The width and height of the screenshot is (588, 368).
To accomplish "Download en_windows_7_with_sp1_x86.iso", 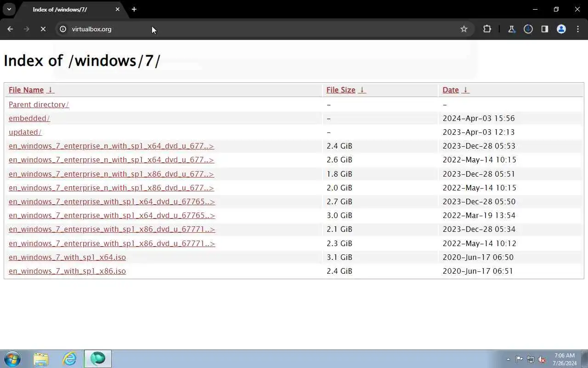I will pos(67,271).
